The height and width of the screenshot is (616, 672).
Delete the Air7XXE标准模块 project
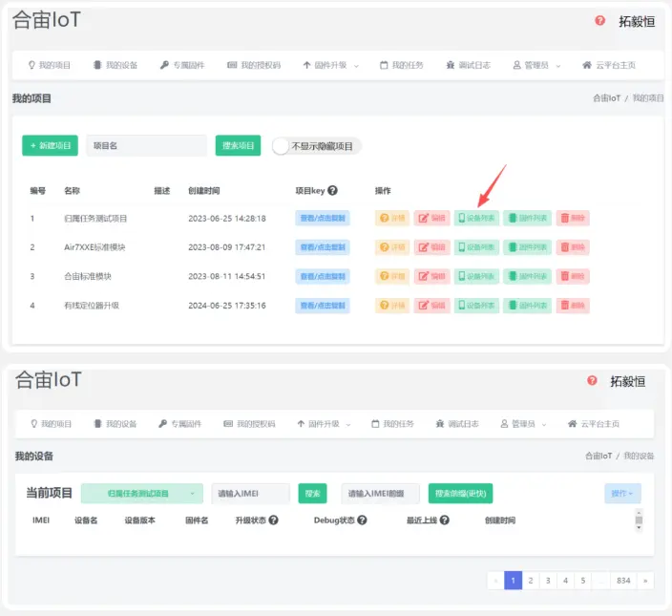point(573,247)
